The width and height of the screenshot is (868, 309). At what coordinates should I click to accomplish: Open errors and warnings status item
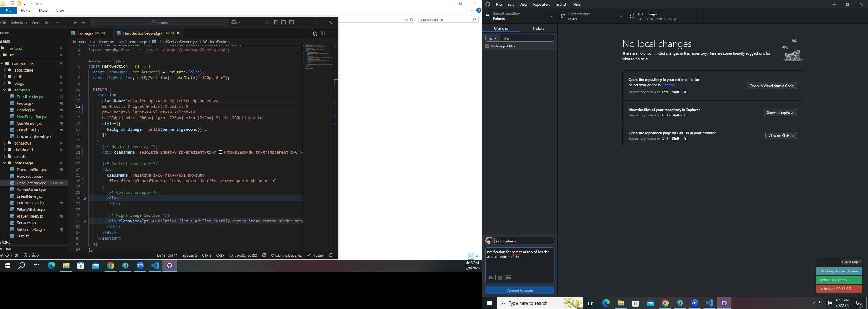pos(31,256)
